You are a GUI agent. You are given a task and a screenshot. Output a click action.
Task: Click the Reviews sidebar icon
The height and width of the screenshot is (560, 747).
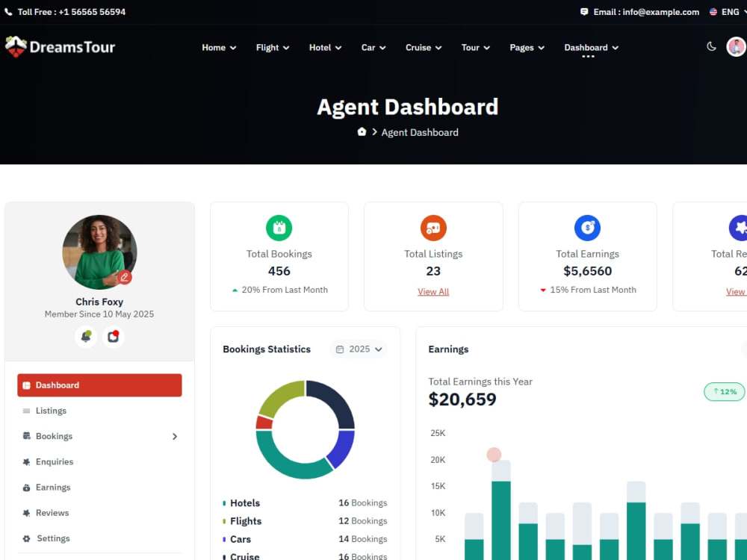[x=26, y=513]
